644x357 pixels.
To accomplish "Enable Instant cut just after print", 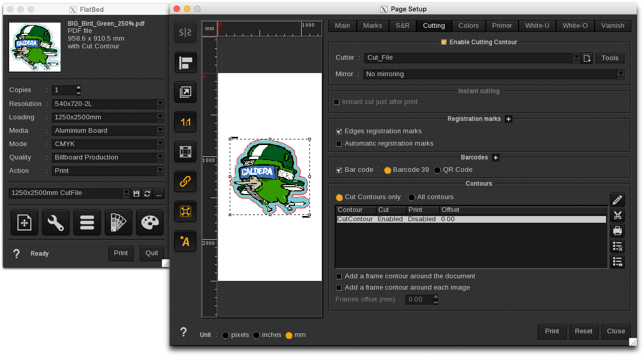I will (x=337, y=102).
